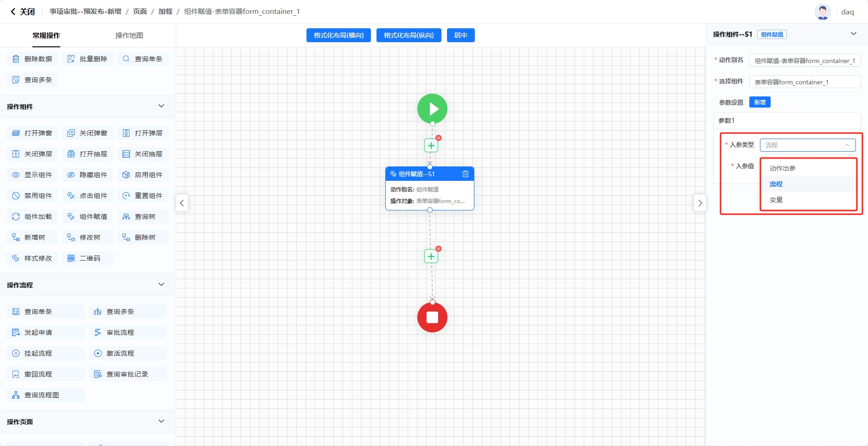Click the user avatar icon

pos(823,12)
